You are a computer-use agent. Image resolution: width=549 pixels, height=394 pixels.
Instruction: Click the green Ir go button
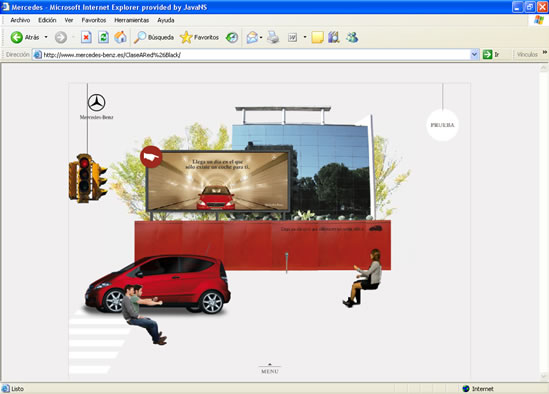point(491,54)
